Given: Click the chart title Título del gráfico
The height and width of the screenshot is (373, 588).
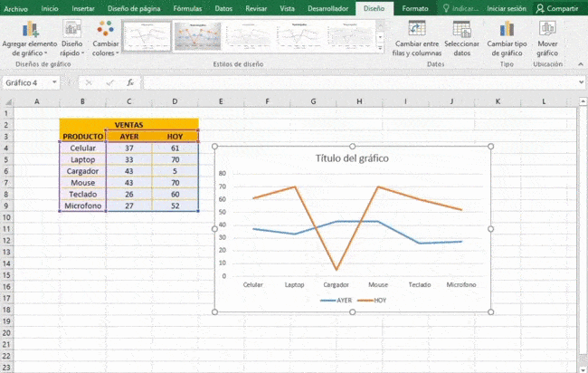Looking at the screenshot, I should point(352,158).
